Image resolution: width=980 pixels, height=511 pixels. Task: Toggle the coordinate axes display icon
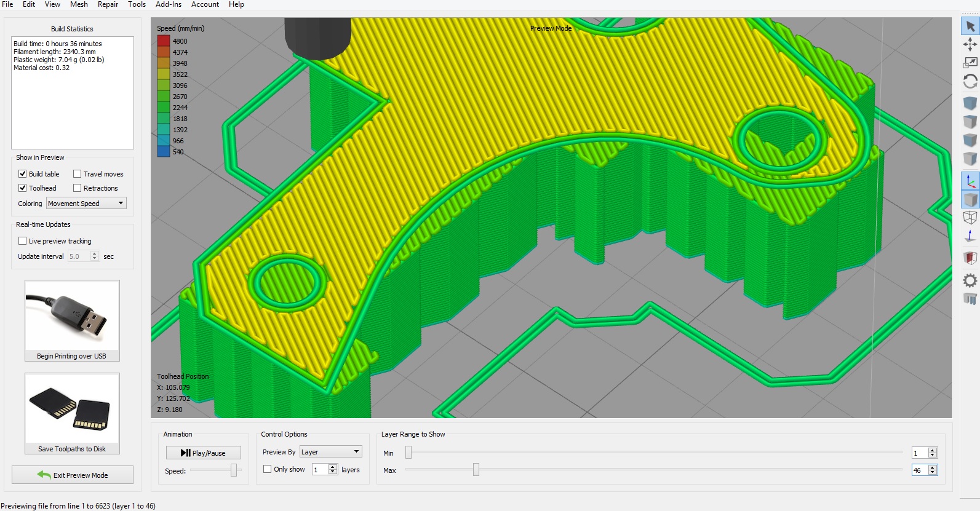(970, 181)
